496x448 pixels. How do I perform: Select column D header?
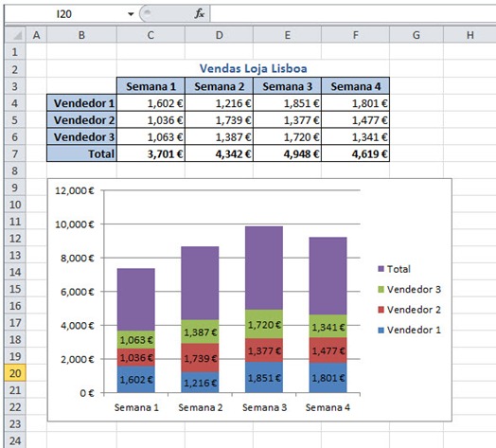(219, 35)
